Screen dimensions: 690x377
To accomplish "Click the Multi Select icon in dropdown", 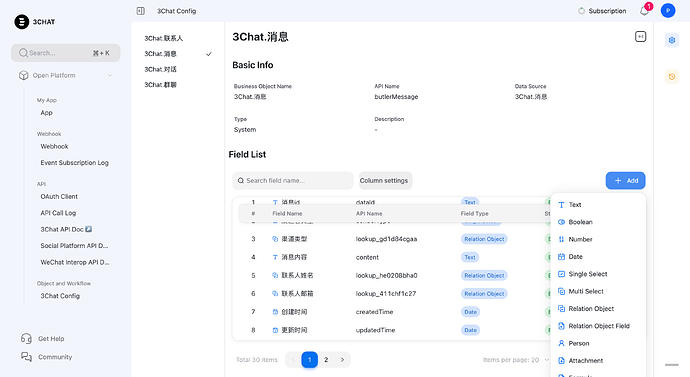I will coord(561,291).
